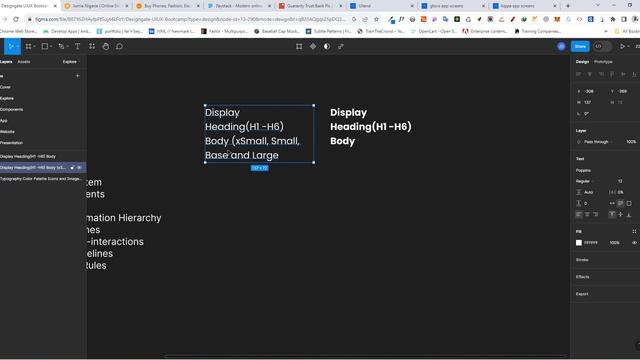640x360 pixels.
Task: Align text left in Text panel
Action: point(579,214)
